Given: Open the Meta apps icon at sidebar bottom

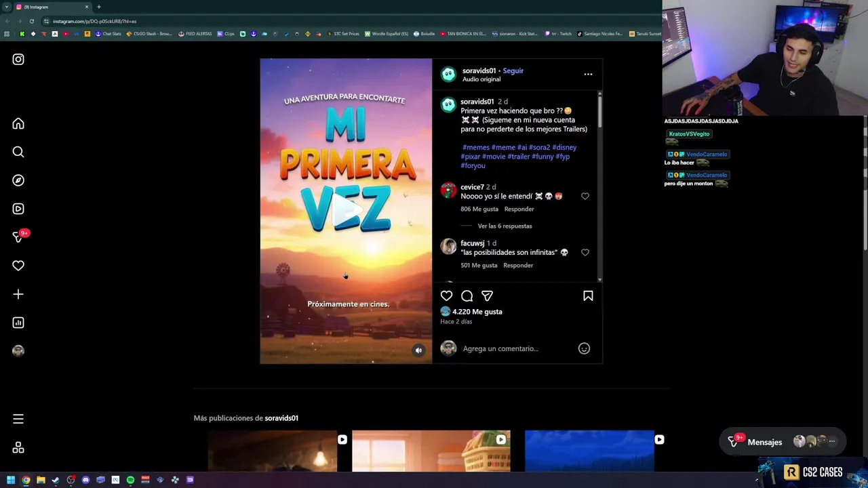Looking at the screenshot, I should (18, 447).
